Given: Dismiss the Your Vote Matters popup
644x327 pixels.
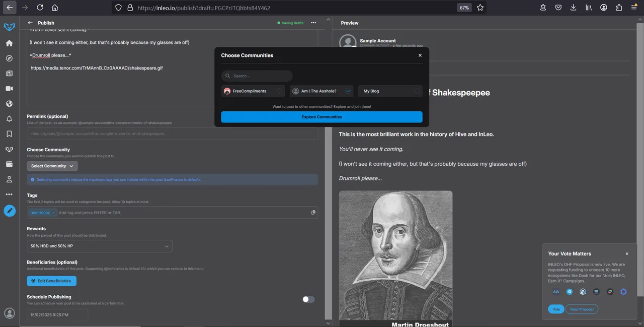Looking at the screenshot, I should point(627,254).
